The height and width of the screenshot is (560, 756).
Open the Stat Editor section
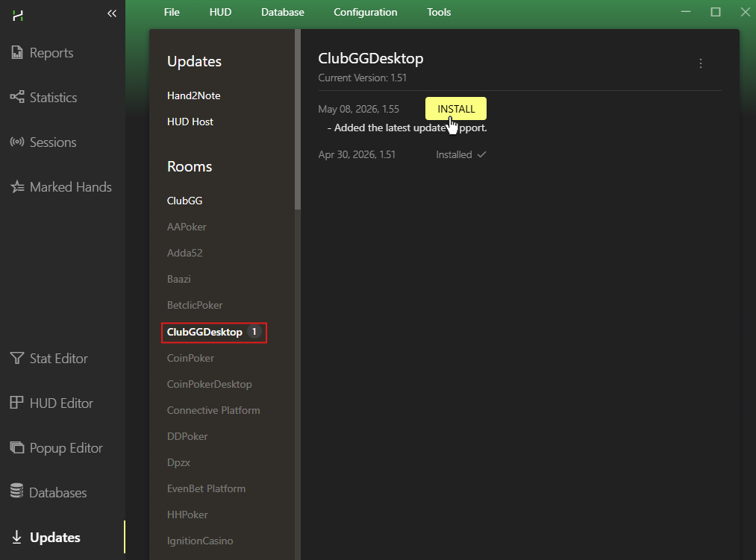click(59, 359)
